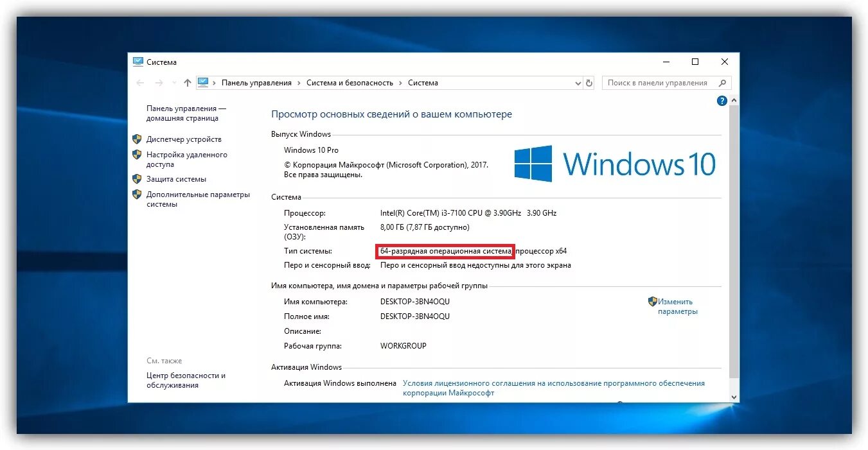This screenshot has width=868, height=450.
Task: Click the vertical scrollbar thumb
Action: [x=734, y=243]
